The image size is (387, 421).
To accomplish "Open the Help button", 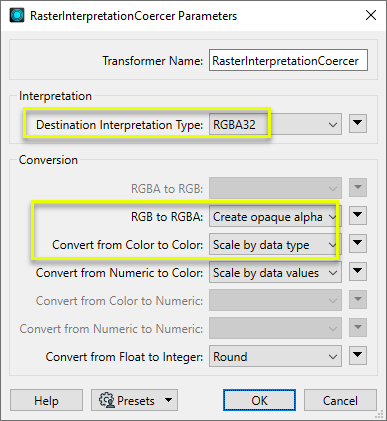I will point(46,400).
